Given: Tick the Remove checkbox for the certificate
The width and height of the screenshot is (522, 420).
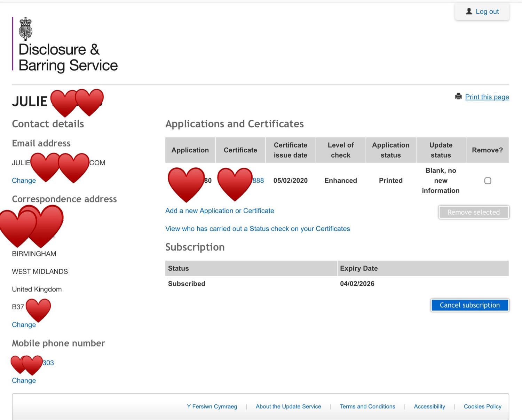Looking at the screenshot, I should coord(488,181).
